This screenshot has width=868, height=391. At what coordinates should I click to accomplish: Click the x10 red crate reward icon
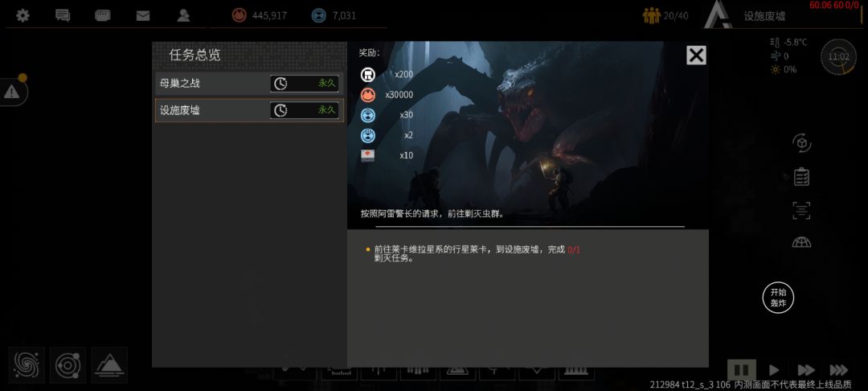[367, 155]
